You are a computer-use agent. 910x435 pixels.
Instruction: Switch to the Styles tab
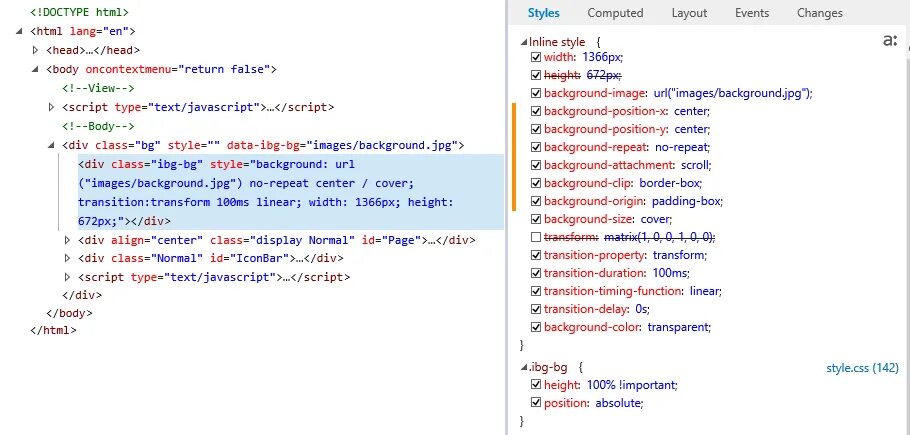543,13
